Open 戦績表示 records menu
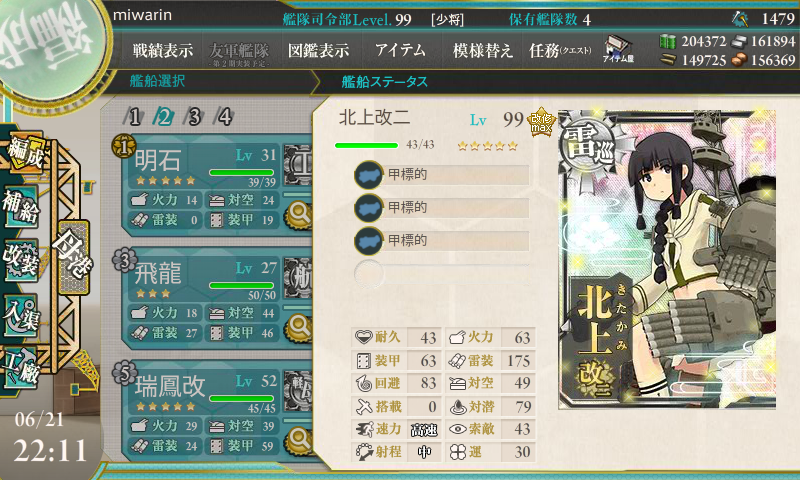 163,50
